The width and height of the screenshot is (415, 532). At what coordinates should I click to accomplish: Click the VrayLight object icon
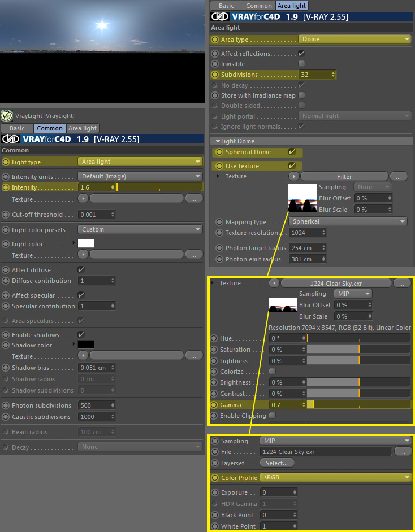(x=7, y=116)
